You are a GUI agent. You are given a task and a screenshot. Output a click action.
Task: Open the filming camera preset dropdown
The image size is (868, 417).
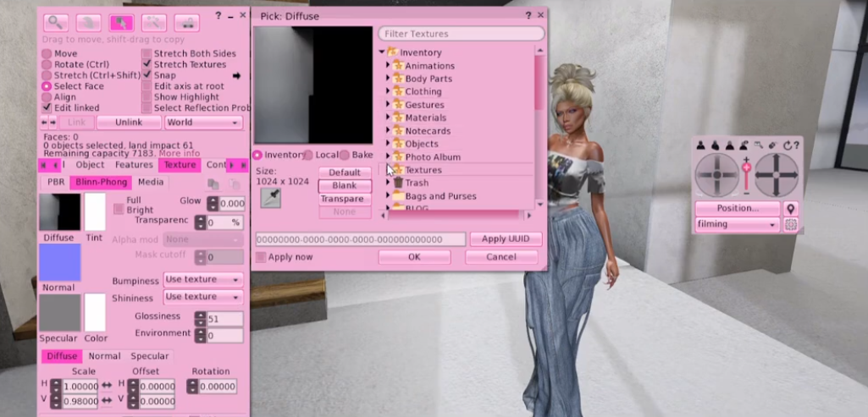(737, 225)
